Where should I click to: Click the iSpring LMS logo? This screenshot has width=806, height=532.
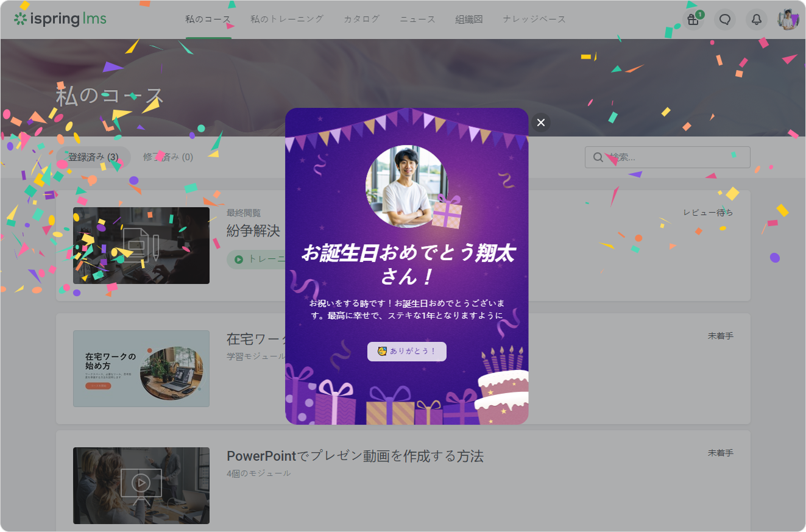pos(60,19)
